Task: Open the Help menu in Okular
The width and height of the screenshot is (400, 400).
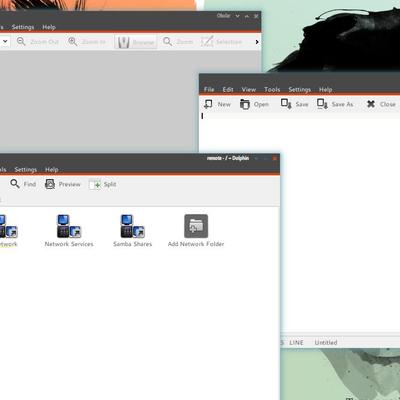Action: [49, 27]
